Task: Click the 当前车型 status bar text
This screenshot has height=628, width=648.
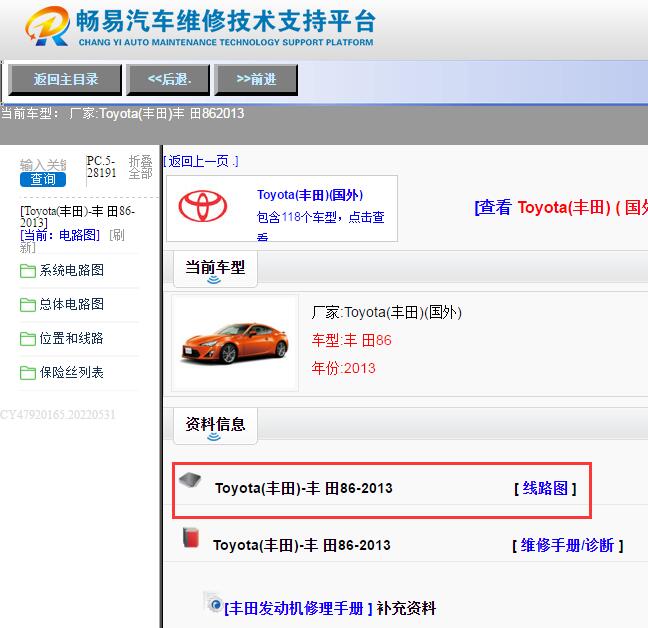Action: coord(122,113)
